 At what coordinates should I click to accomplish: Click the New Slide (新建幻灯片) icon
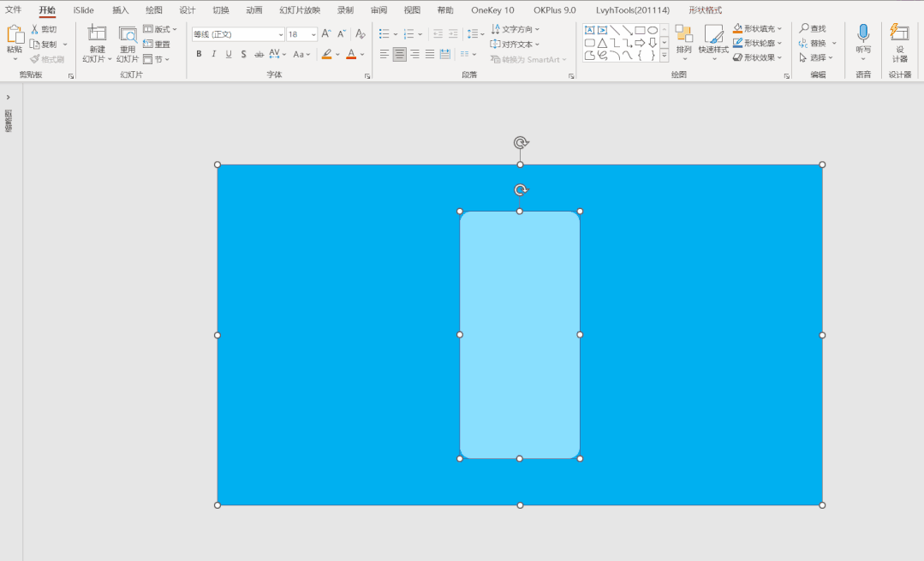(x=98, y=33)
